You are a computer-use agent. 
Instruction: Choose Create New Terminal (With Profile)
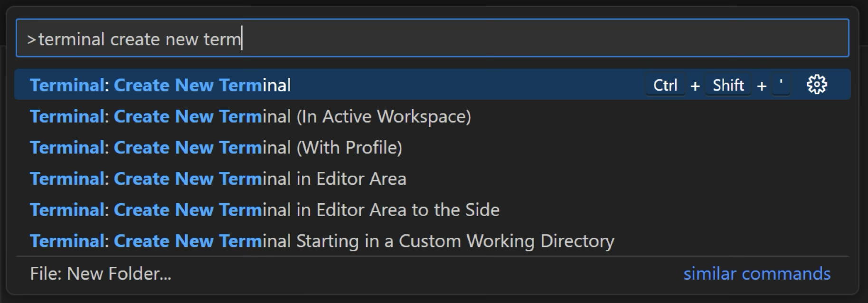point(216,147)
